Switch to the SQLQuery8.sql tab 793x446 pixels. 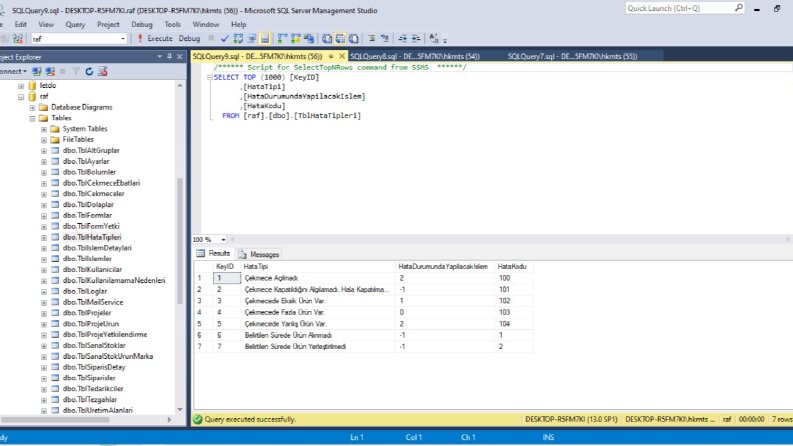point(415,56)
